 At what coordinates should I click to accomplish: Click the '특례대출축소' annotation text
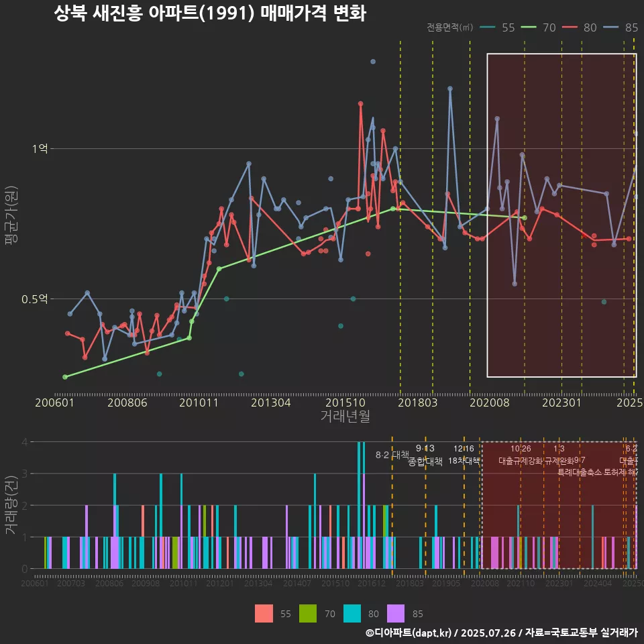580,472
